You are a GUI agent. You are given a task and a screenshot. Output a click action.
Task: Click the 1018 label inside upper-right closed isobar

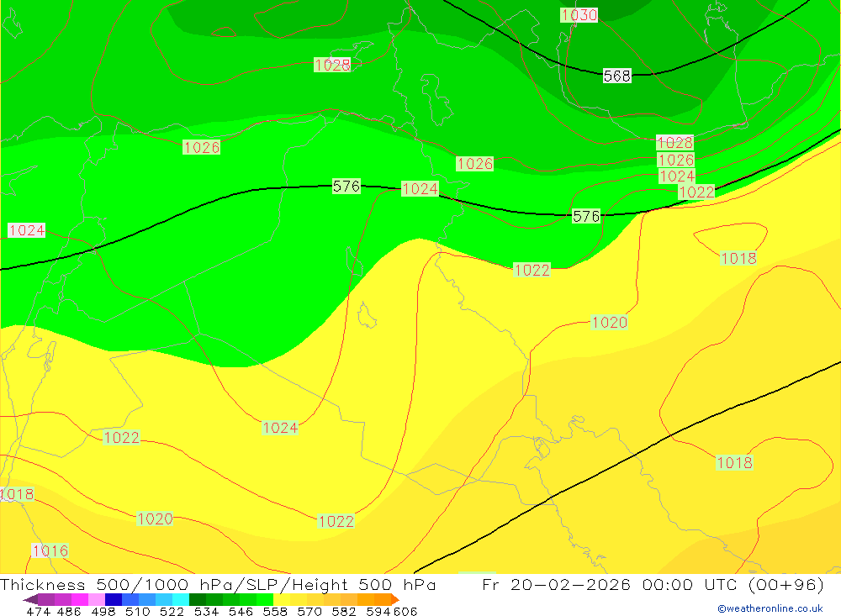point(738,258)
